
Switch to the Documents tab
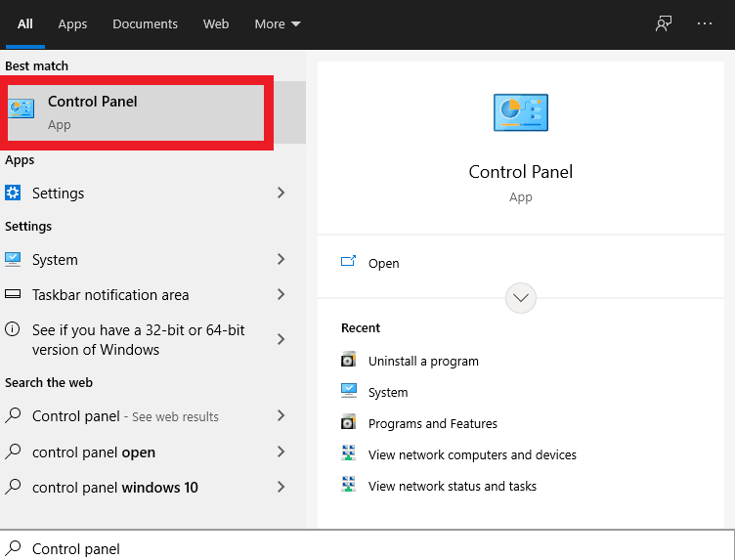(x=145, y=23)
